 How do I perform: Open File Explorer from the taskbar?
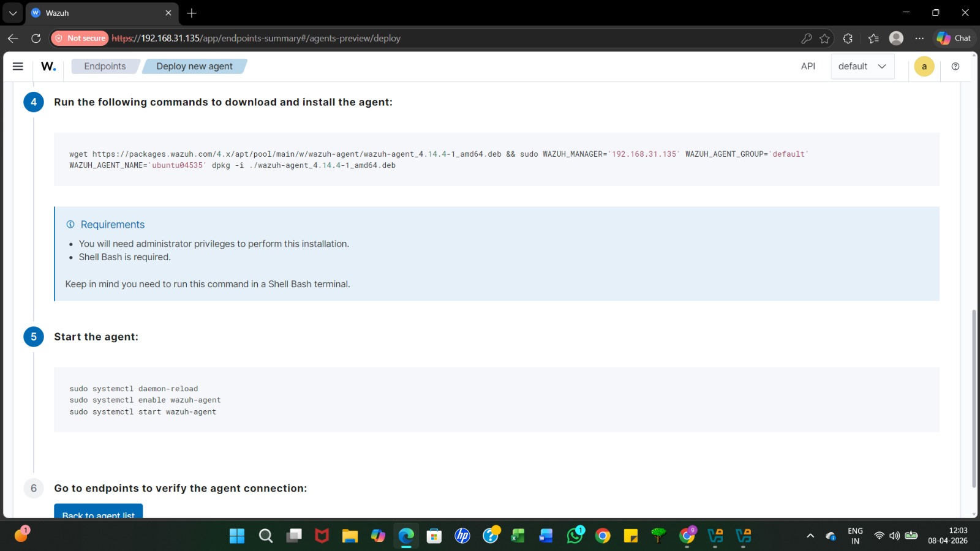(x=350, y=536)
